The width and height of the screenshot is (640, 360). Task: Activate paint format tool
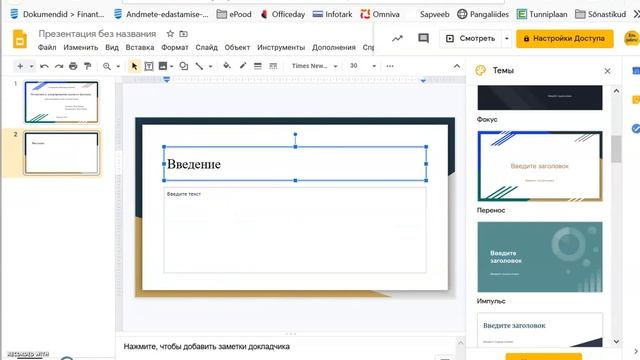point(87,66)
